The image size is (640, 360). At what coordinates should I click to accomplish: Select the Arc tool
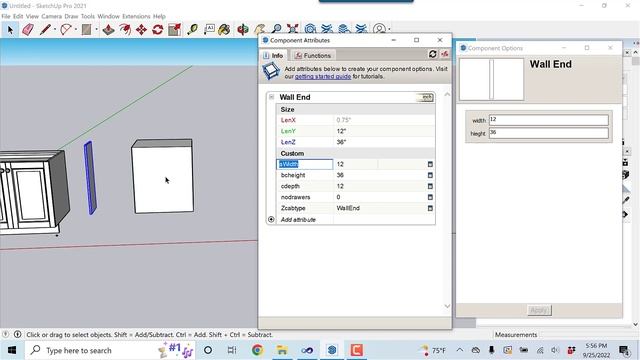(66, 30)
